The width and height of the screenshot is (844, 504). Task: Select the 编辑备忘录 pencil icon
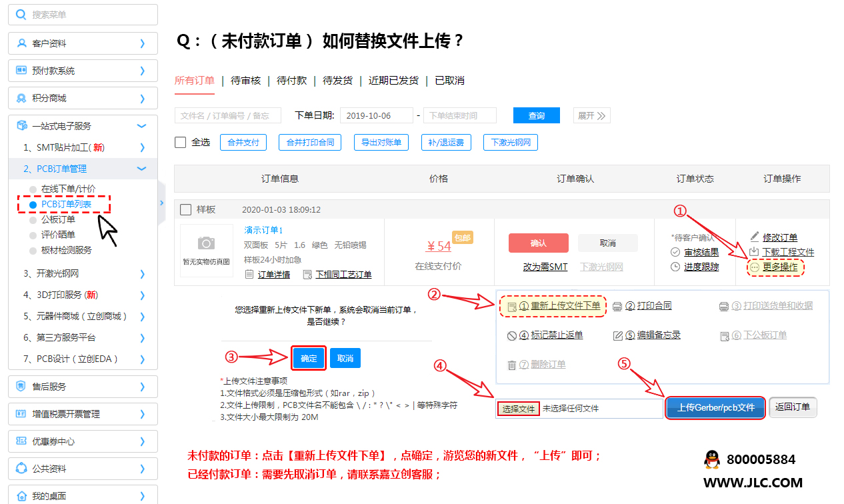pos(617,335)
